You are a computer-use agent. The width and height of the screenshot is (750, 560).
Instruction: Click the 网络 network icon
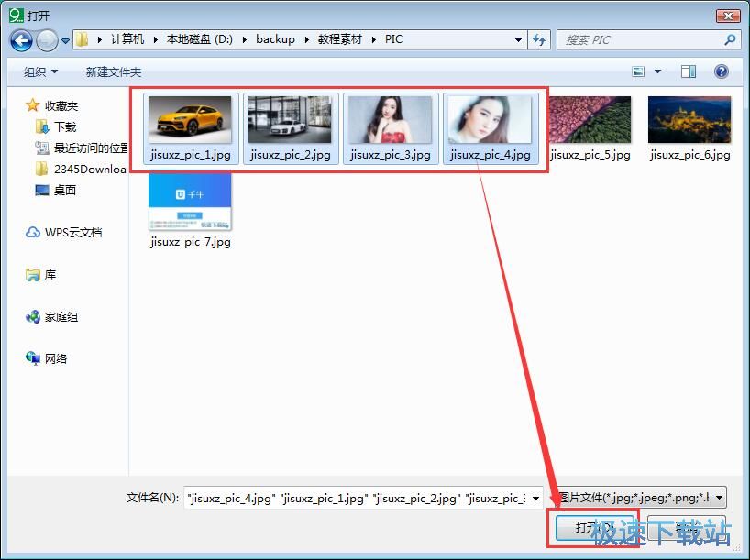(x=32, y=358)
